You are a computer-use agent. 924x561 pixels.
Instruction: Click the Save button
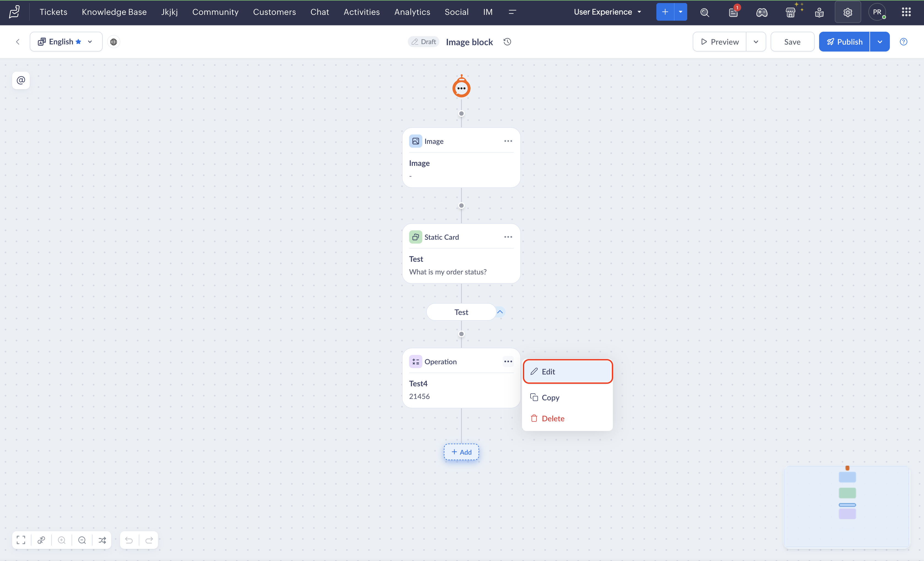tap(792, 42)
